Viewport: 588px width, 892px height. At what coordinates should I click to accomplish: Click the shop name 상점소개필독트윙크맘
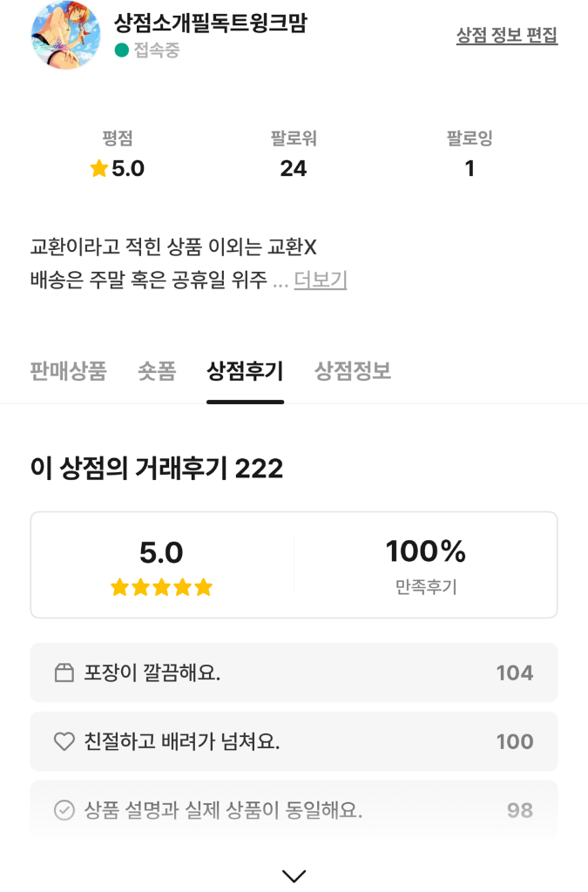[211, 23]
